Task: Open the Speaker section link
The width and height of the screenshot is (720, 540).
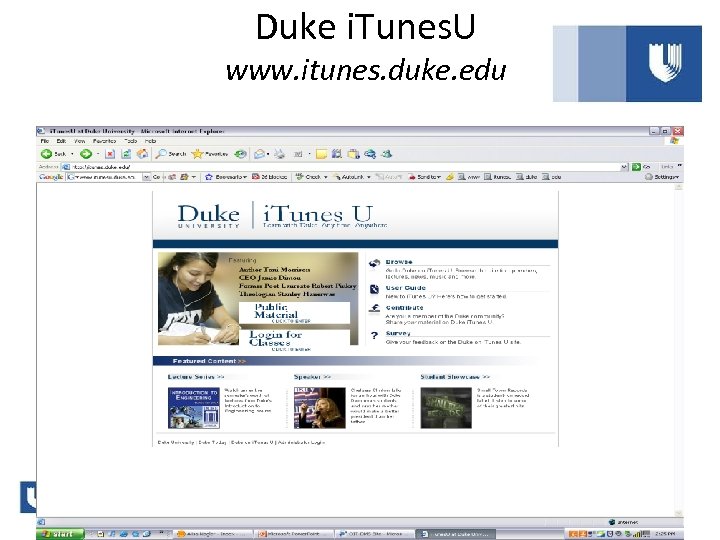Action: pos(312,377)
